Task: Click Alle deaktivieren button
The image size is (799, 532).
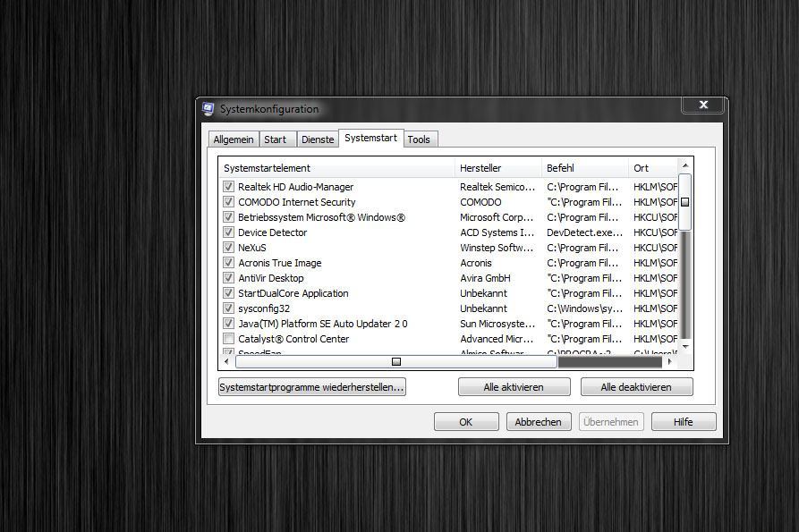Action: coord(636,387)
